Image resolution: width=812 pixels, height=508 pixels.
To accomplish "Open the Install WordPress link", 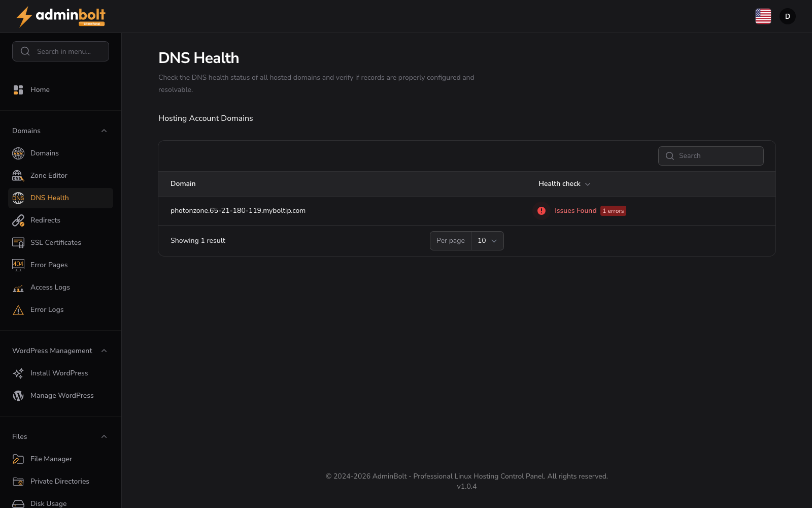I will point(60,373).
